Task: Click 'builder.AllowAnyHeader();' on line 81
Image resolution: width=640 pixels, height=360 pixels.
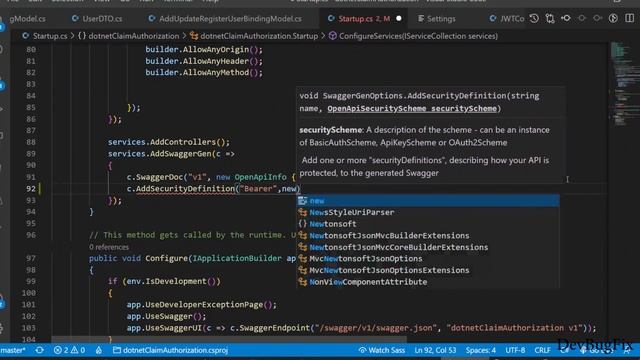Action: tap(204, 61)
